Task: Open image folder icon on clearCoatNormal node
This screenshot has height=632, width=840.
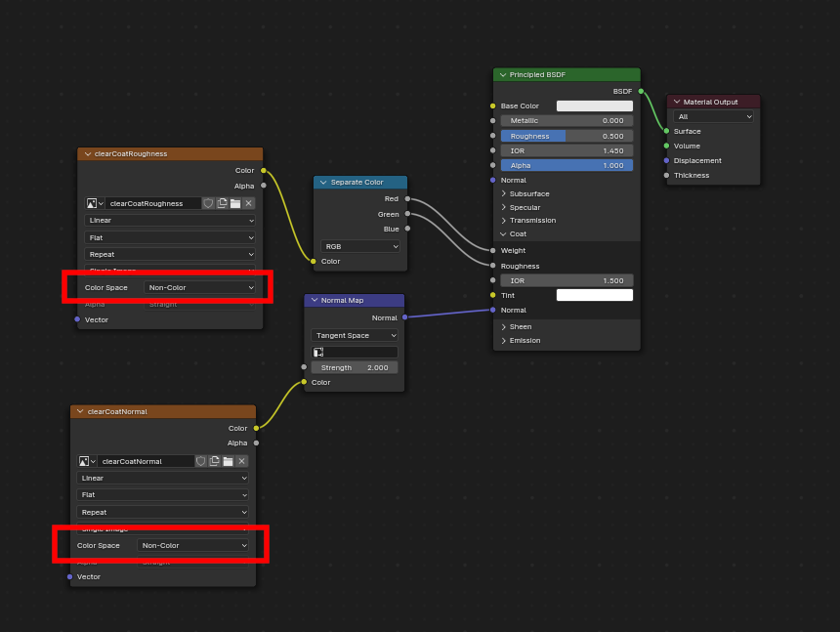Action: click(x=229, y=461)
